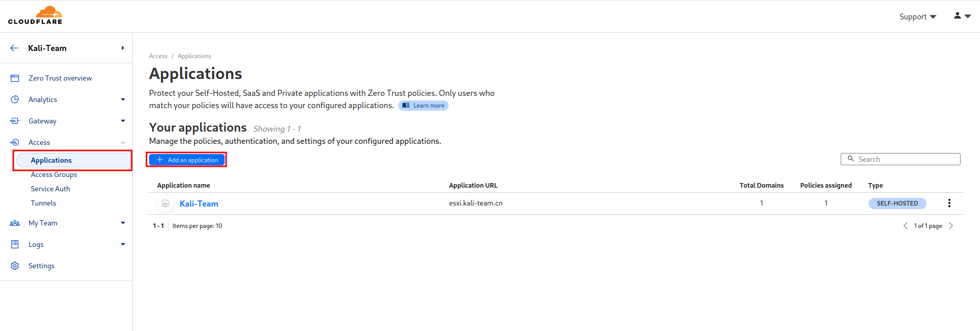
Task: Click the '1 of 1 page' indicator
Action: [928, 226]
